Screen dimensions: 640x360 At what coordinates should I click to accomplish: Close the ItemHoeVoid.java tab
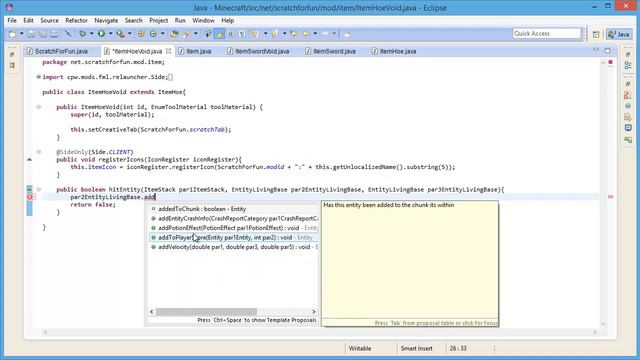168,51
